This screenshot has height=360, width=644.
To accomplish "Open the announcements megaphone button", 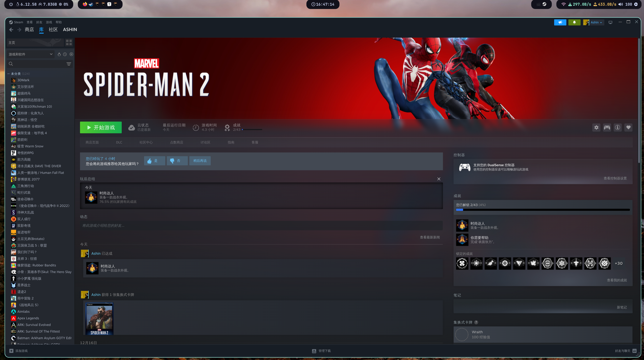I will (x=560, y=22).
